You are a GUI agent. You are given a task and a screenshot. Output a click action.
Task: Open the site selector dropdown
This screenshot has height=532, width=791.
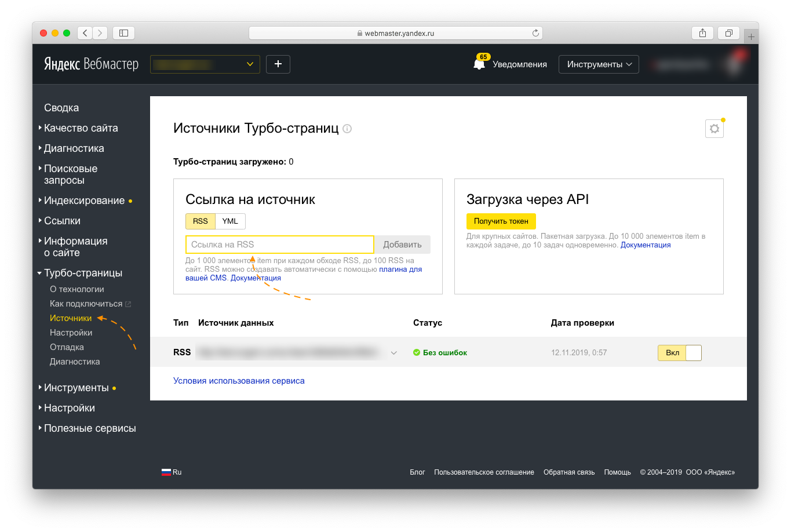click(x=205, y=64)
